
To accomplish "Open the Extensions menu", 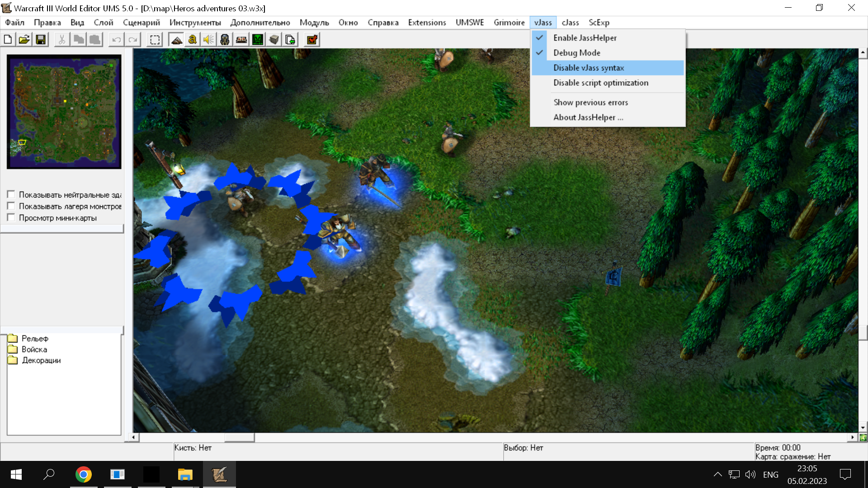I will (427, 23).
